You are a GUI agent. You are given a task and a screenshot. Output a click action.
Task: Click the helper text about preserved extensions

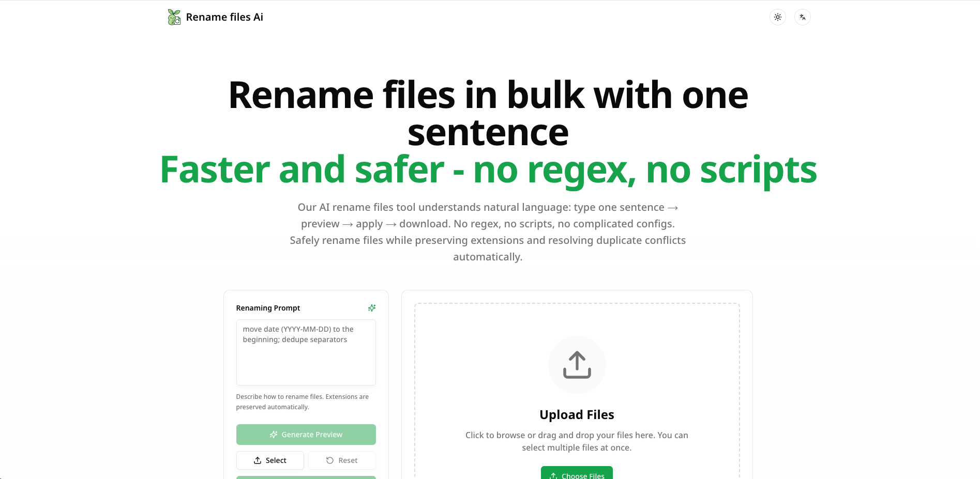302,402
